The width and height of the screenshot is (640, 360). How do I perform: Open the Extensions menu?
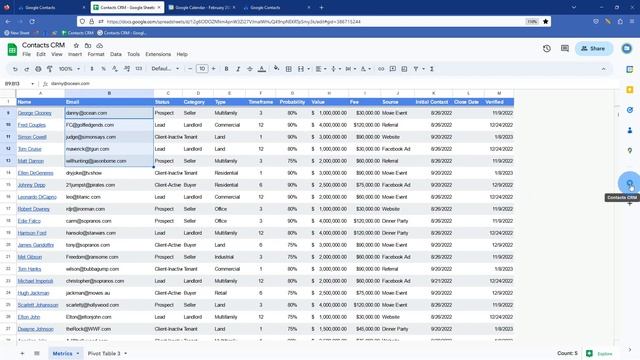point(158,54)
